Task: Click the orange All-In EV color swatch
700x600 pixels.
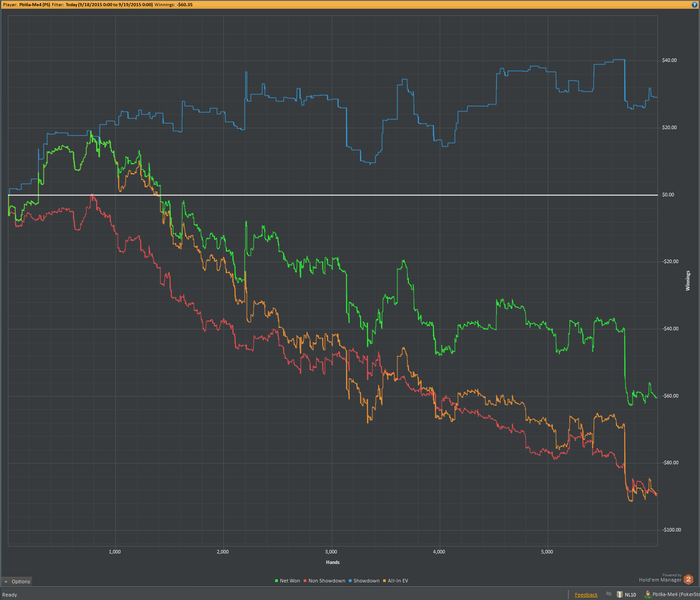Action: (384, 581)
